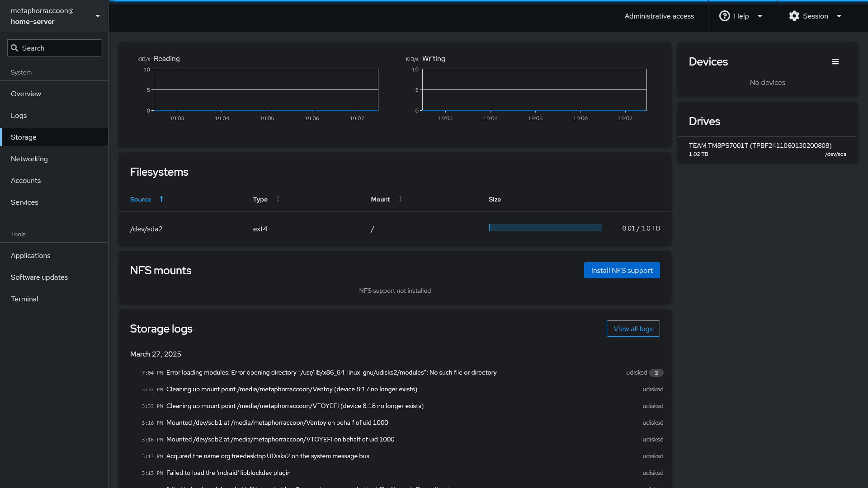Image resolution: width=868 pixels, height=488 pixels.
Task: Select Storage in the sidebar
Action: point(54,137)
